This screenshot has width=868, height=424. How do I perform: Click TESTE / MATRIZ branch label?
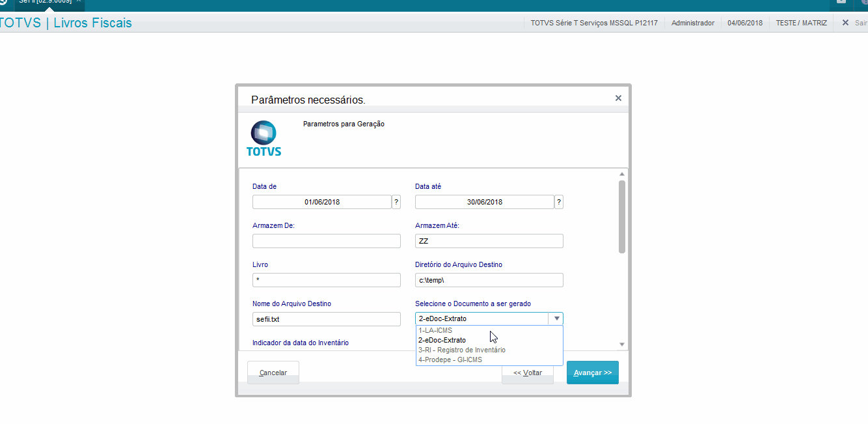tap(802, 23)
